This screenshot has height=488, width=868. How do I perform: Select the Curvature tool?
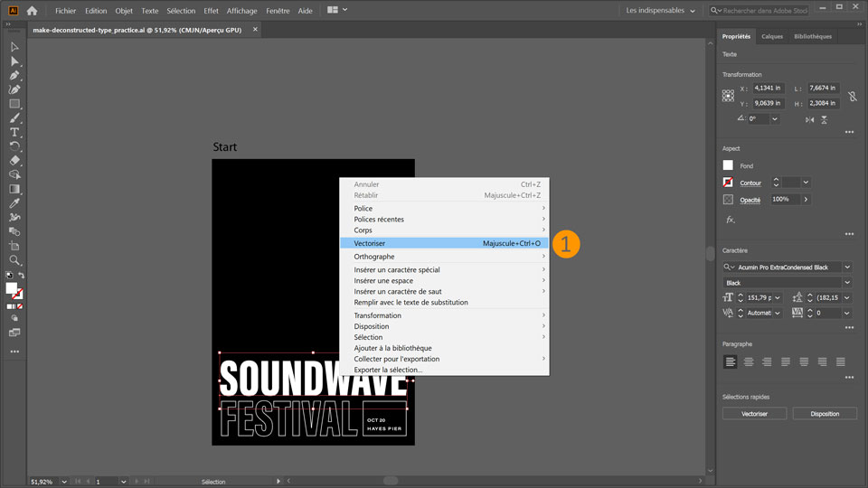pos(14,89)
